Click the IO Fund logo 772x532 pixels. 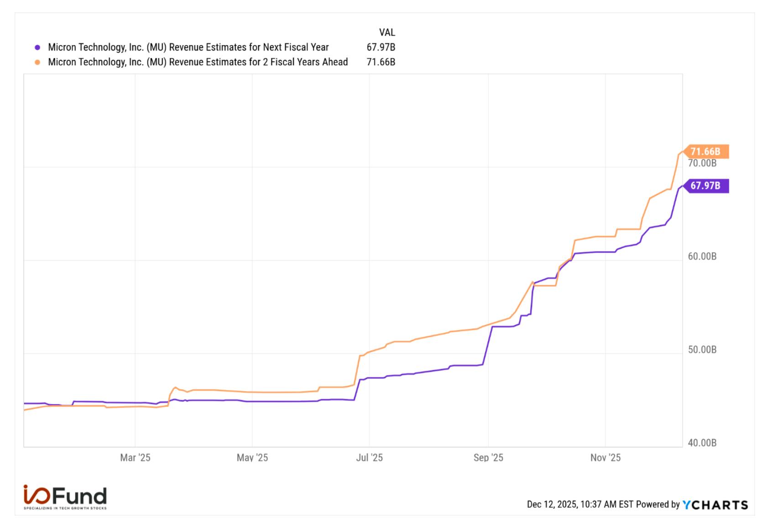pos(65,497)
